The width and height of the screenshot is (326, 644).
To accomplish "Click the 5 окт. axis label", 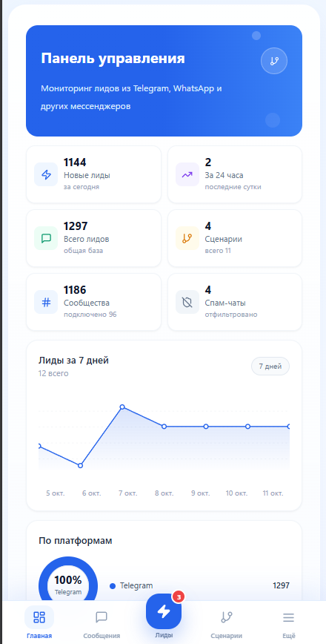I will pyautogui.click(x=56, y=493).
